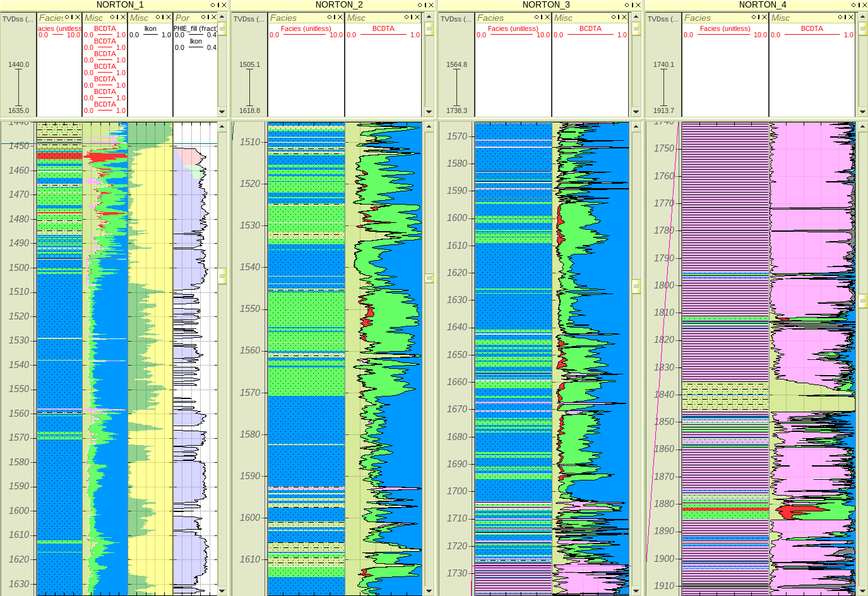The width and height of the screenshot is (868, 596).
Task: Click NORTON_2 header scrollbar thumb
Action: tap(429, 29)
